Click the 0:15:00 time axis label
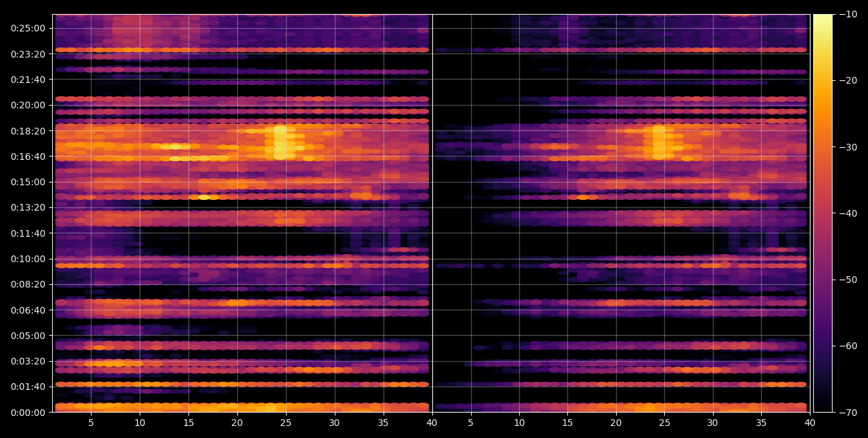This screenshot has height=438, width=868. click(28, 182)
